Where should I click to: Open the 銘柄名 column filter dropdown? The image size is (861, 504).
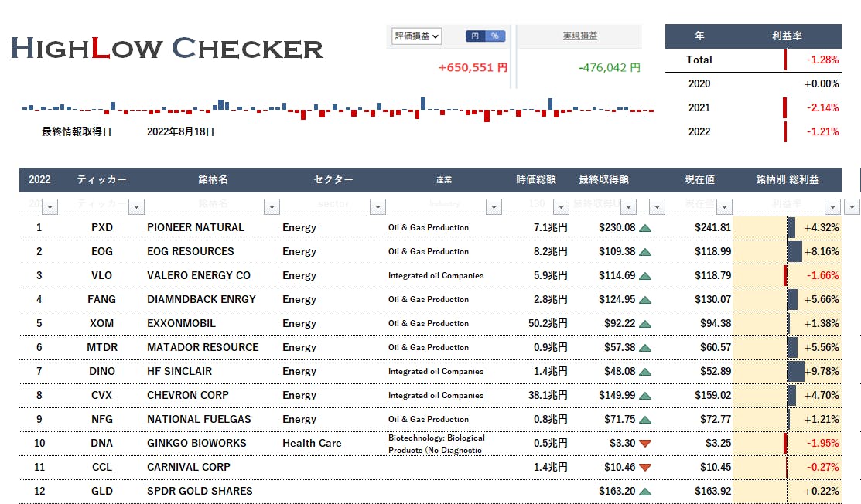[272, 206]
